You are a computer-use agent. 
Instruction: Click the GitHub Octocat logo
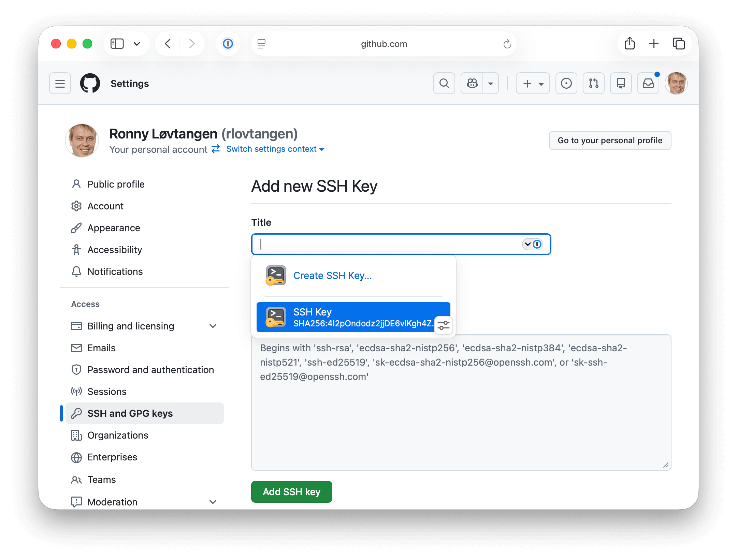click(x=90, y=83)
